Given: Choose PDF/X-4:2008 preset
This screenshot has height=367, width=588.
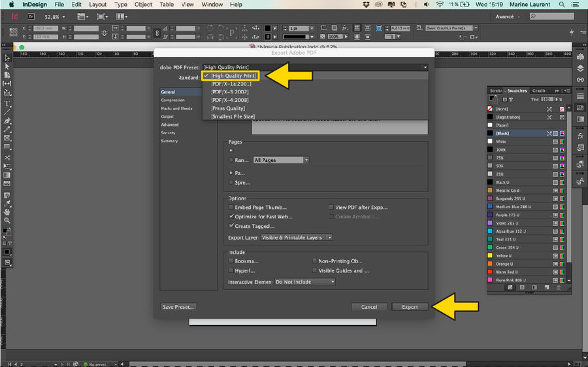Looking at the screenshot, I should 230,100.
